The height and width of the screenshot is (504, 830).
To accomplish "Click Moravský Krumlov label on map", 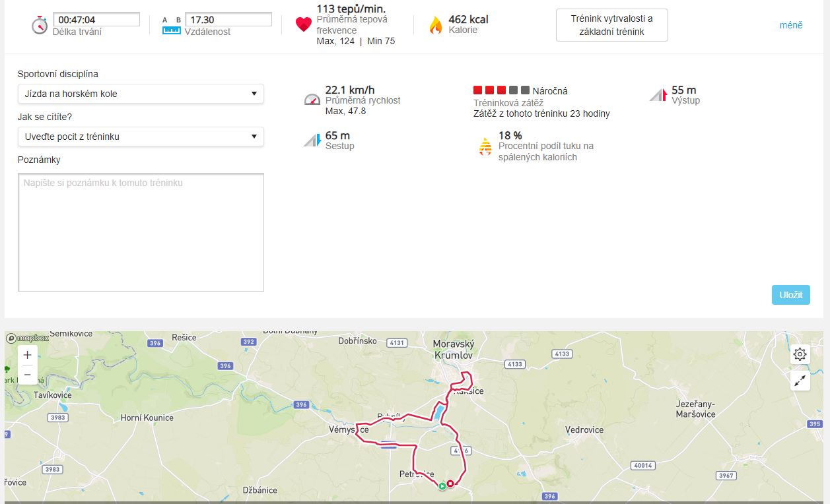I will coord(454,349).
